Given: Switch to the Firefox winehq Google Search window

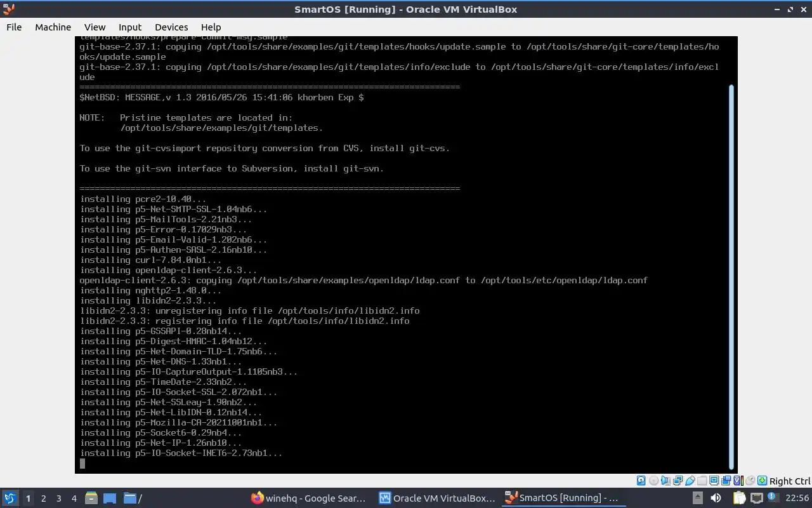Looking at the screenshot, I should pos(309,498).
